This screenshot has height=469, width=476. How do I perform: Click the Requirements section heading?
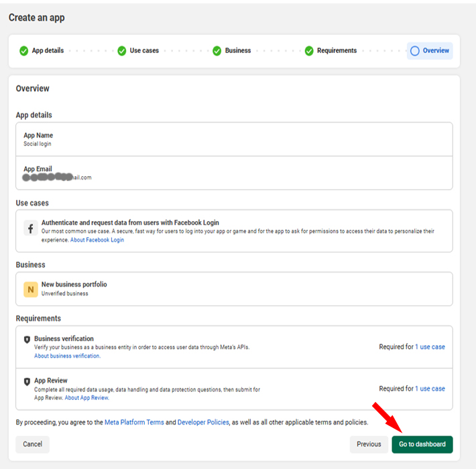coord(38,318)
